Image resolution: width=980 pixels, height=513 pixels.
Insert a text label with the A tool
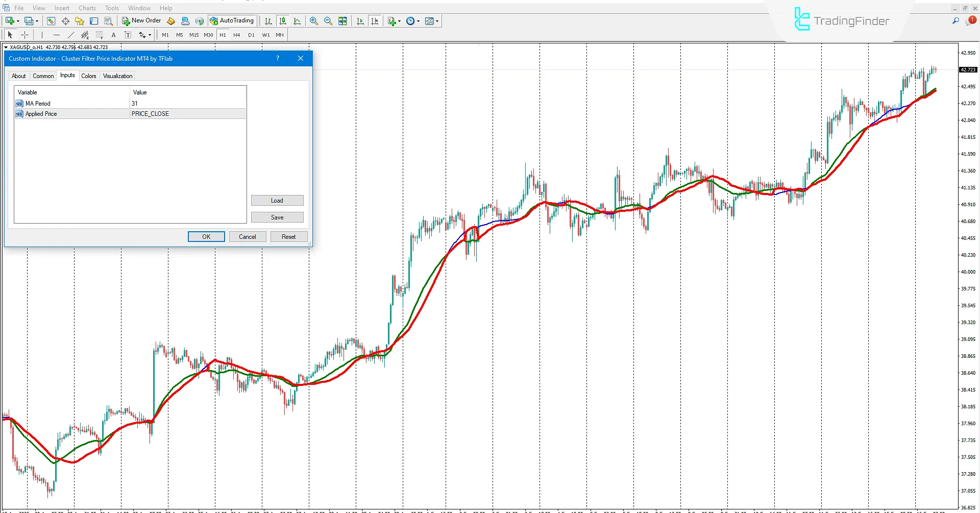point(113,35)
